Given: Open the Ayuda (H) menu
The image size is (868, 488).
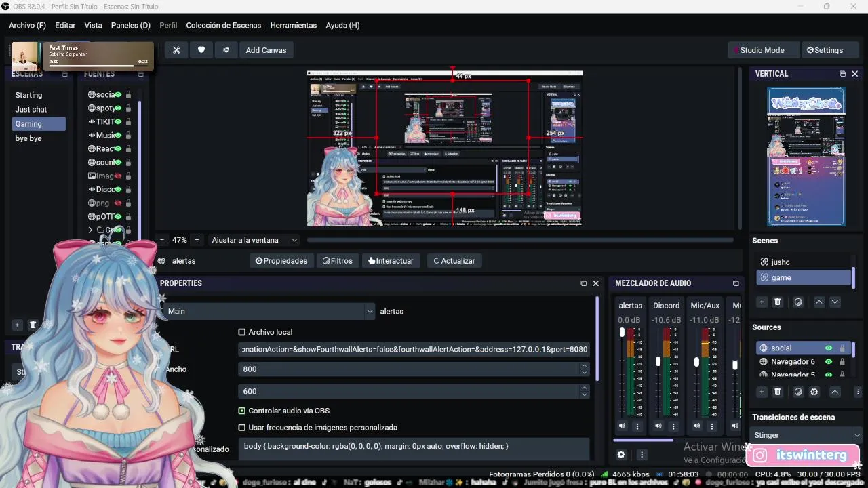Looking at the screenshot, I should click(x=342, y=25).
